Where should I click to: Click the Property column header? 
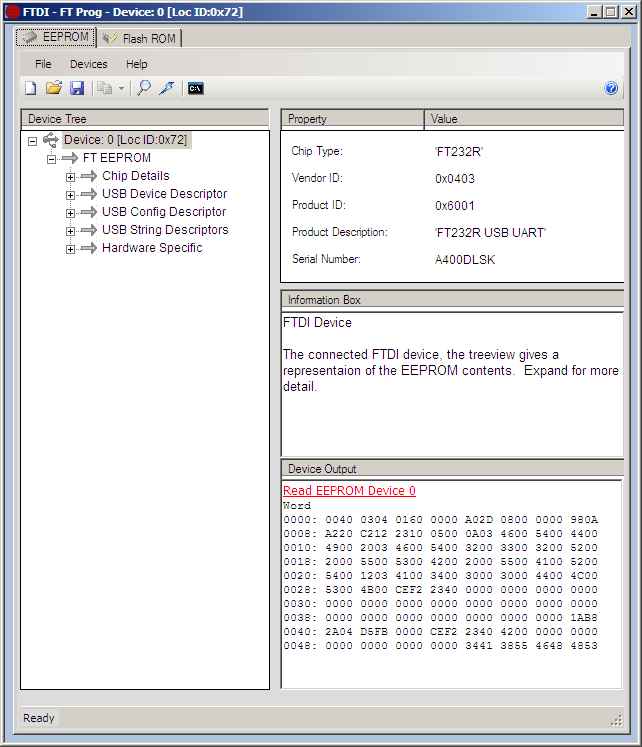click(x=351, y=119)
